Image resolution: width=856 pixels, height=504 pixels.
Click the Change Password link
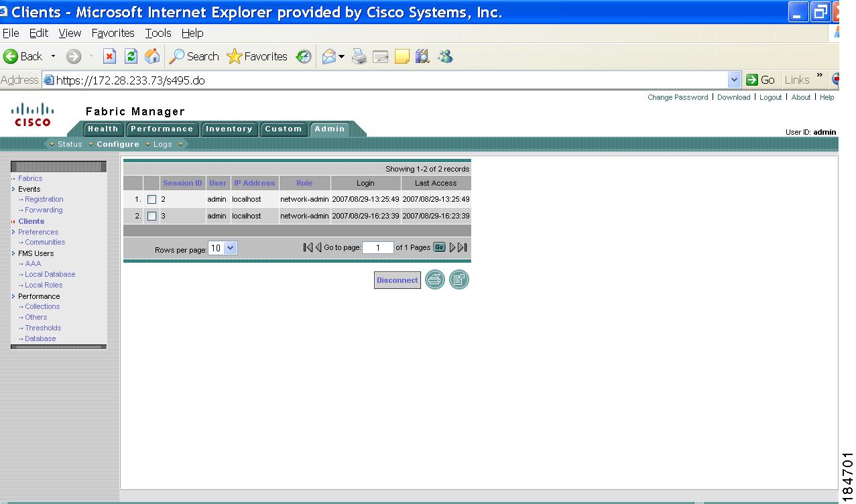[x=678, y=97]
